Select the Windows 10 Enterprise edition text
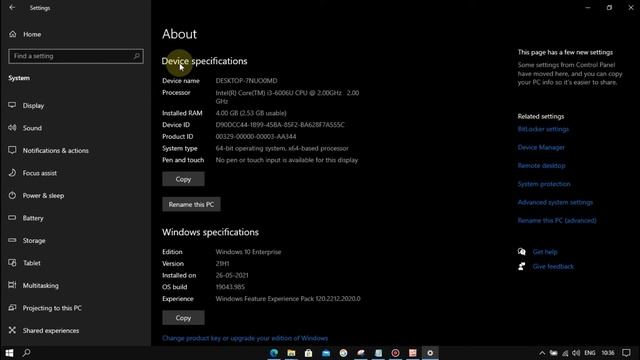This screenshot has width=640, height=360. 248,252
